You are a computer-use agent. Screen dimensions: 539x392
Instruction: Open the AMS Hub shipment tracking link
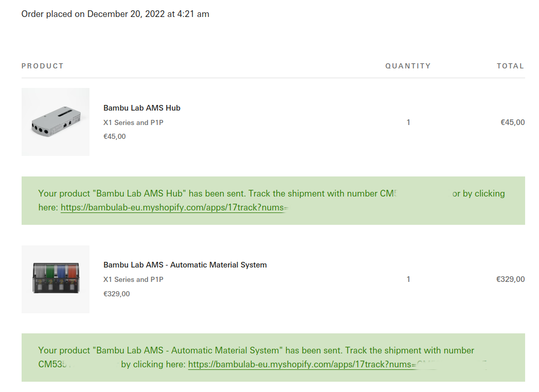(x=173, y=208)
